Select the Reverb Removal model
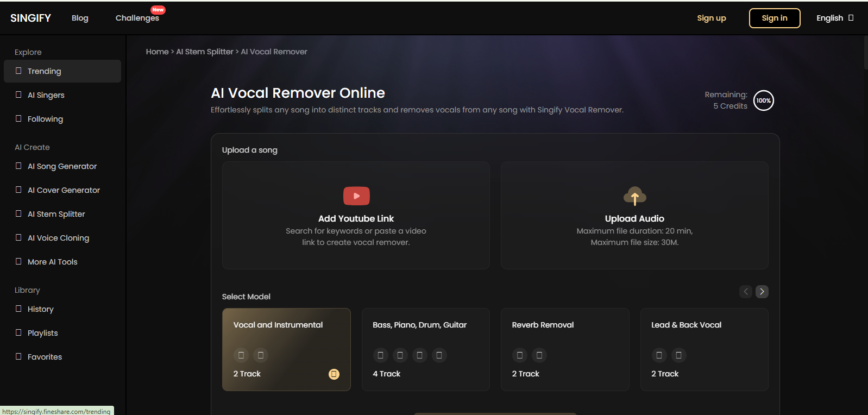Screen dimensions: 868x415 [565, 349]
